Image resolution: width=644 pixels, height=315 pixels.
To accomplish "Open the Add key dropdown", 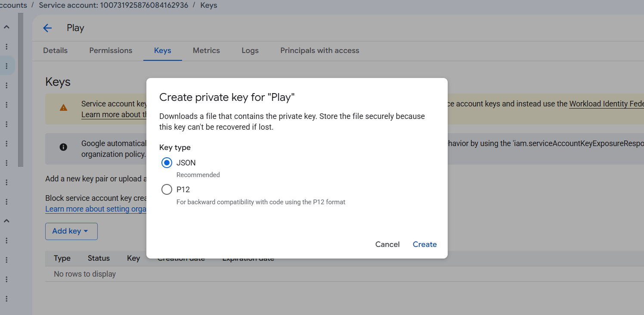I will pos(71,231).
